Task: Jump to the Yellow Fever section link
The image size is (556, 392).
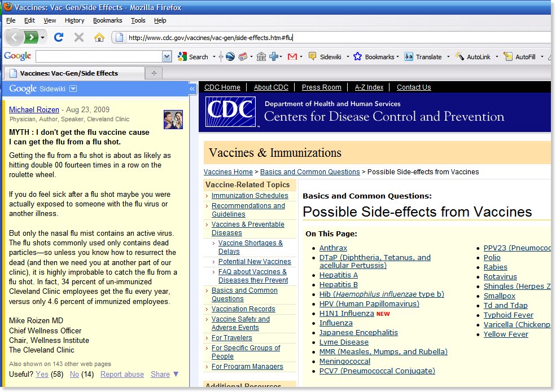Action: [506, 334]
